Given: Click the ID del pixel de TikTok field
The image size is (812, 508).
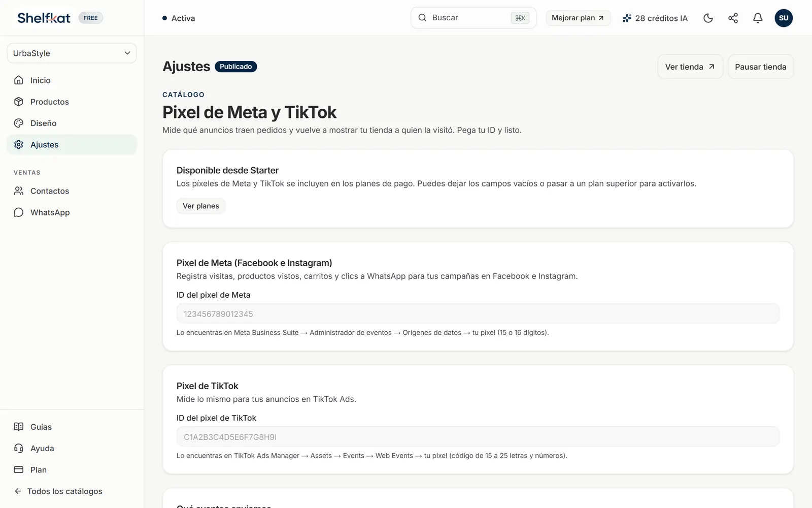Looking at the screenshot, I should coord(478,436).
